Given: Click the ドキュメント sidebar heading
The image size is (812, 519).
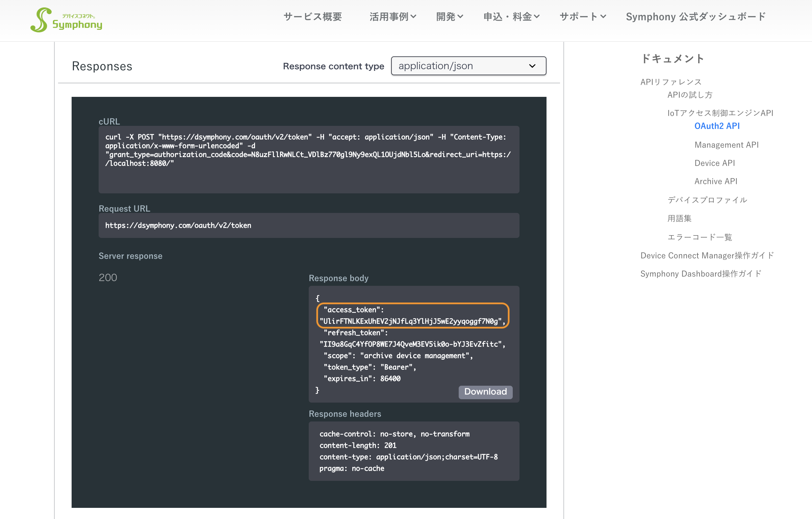Looking at the screenshot, I should [672, 58].
